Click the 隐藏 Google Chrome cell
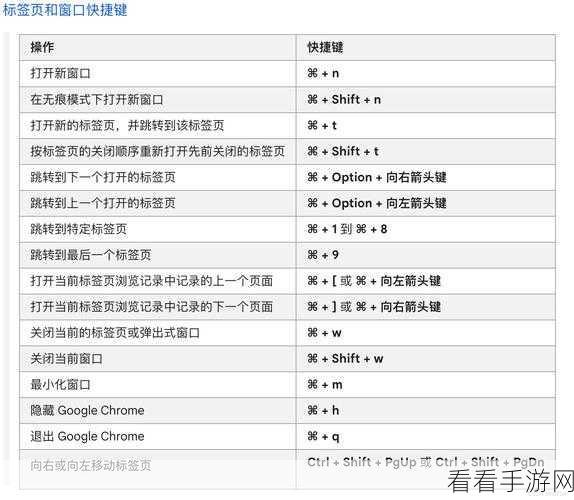The width and height of the screenshot is (574, 500). pos(158,411)
